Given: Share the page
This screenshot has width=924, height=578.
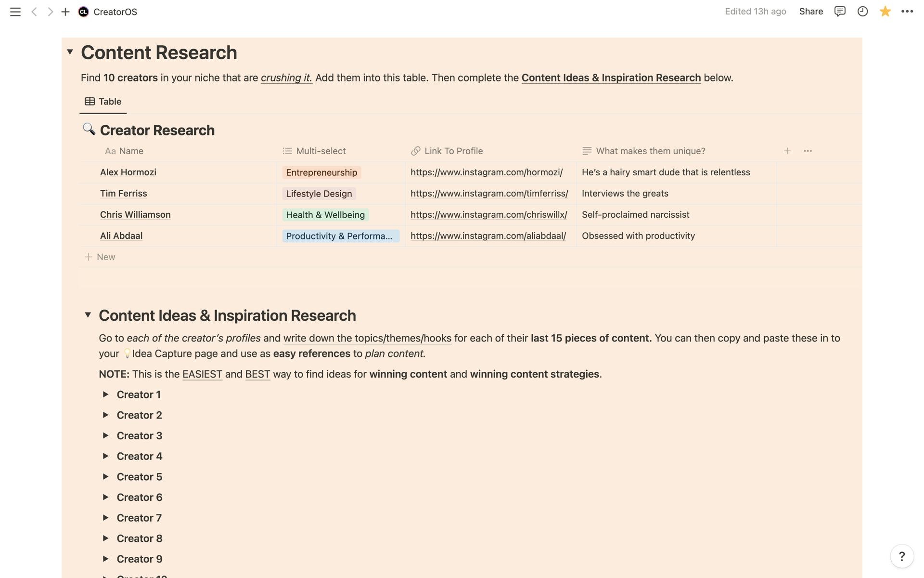Looking at the screenshot, I should (x=811, y=12).
